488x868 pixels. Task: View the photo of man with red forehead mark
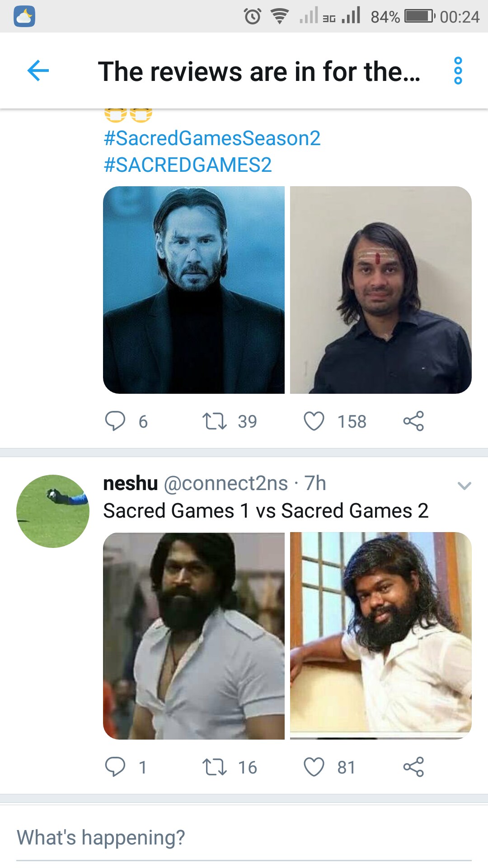point(381,290)
